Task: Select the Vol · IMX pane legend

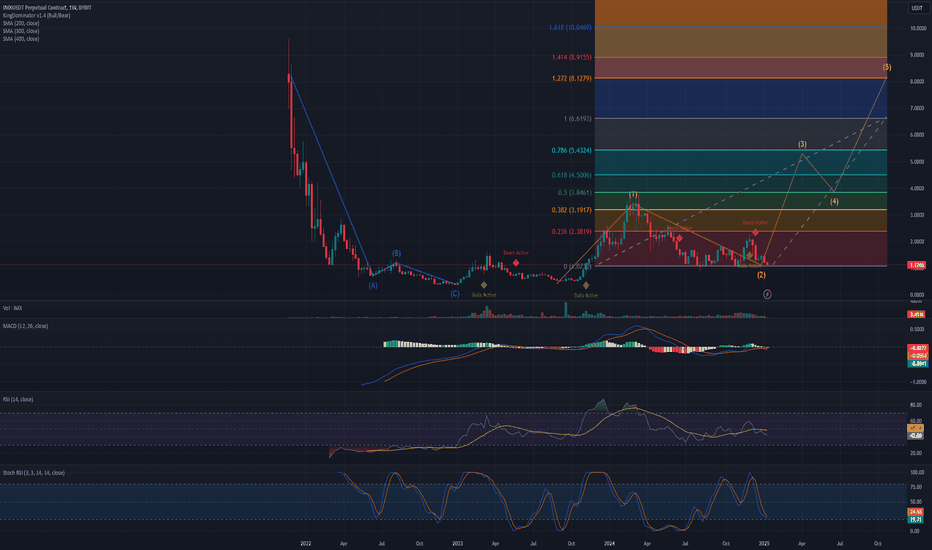Action: [x=12, y=308]
